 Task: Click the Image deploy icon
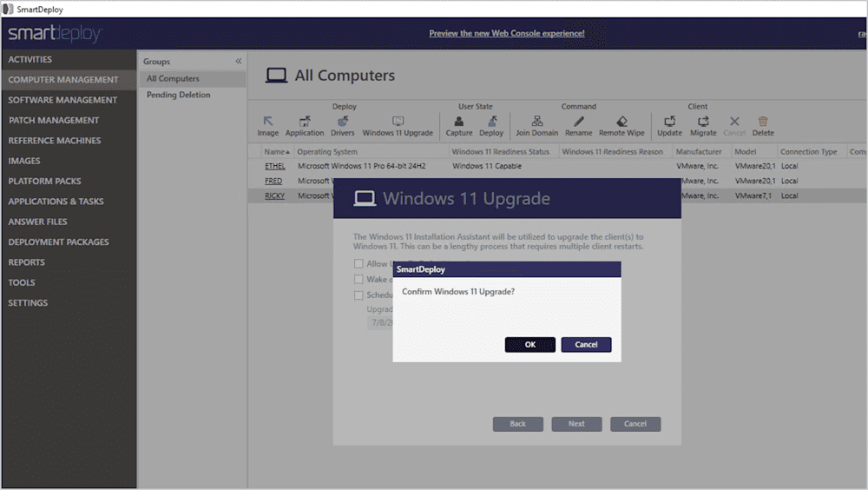(268, 122)
